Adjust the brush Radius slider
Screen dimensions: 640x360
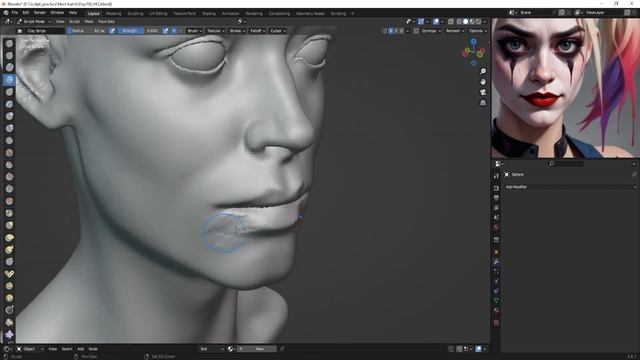tap(87, 31)
